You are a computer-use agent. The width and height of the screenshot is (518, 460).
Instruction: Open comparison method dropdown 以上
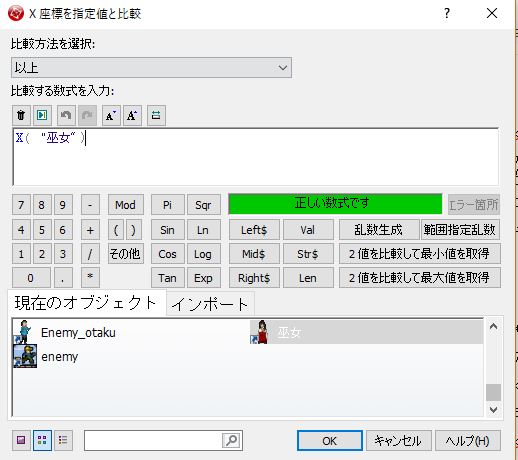pos(151,68)
